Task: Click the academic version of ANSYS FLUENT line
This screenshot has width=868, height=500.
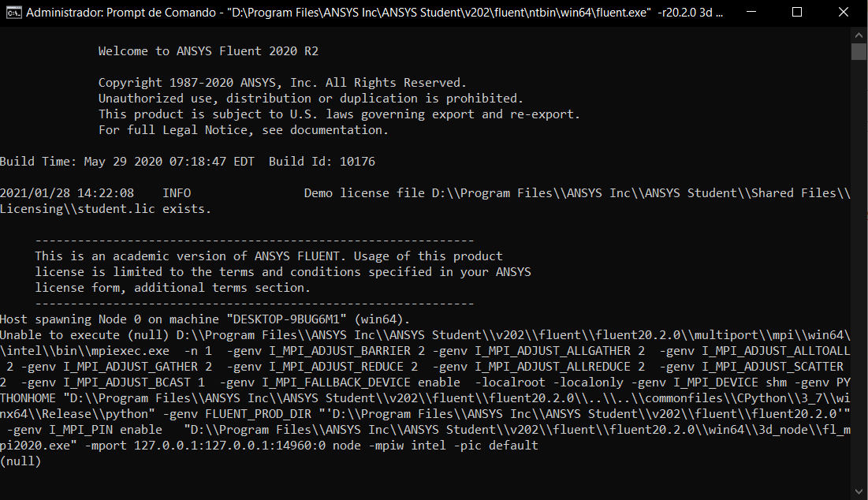Action: tap(269, 256)
